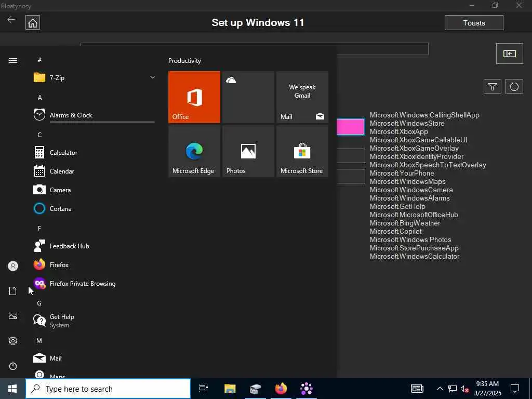This screenshot has width=532, height=399.
Task: Select Microsoft.WindowsStore in the list
Action: 407,124
